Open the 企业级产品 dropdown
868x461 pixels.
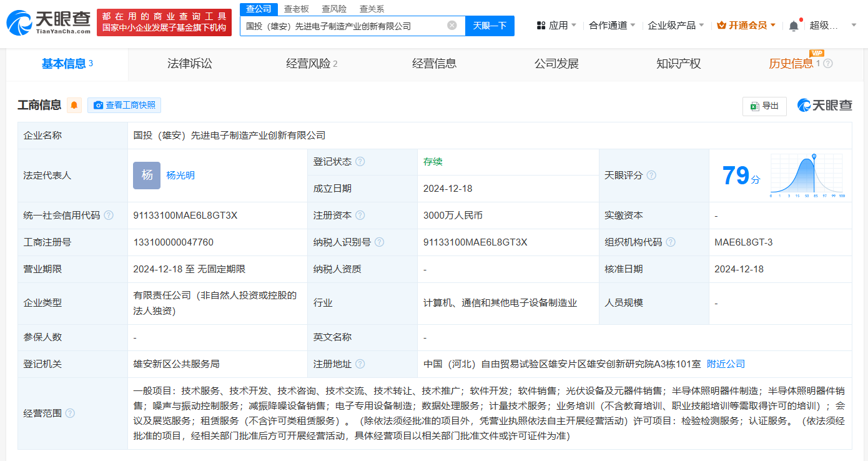676,26
